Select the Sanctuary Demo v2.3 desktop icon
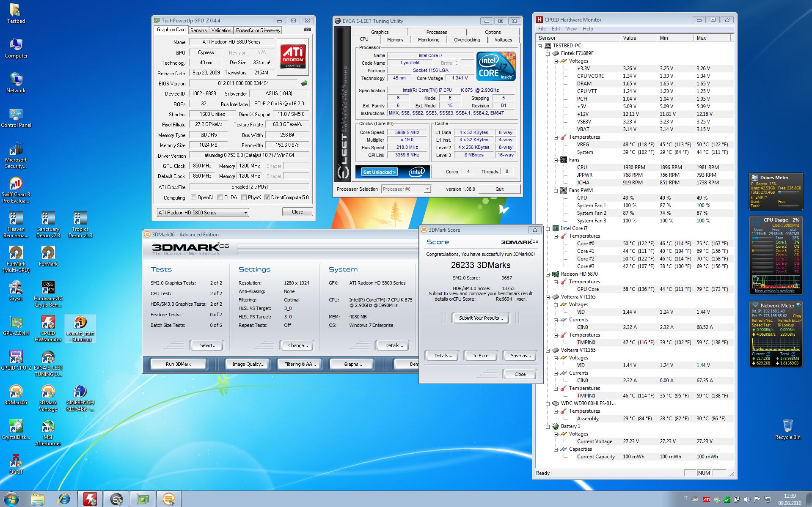This screenshot has width=812, height=507. coord(48,225)
